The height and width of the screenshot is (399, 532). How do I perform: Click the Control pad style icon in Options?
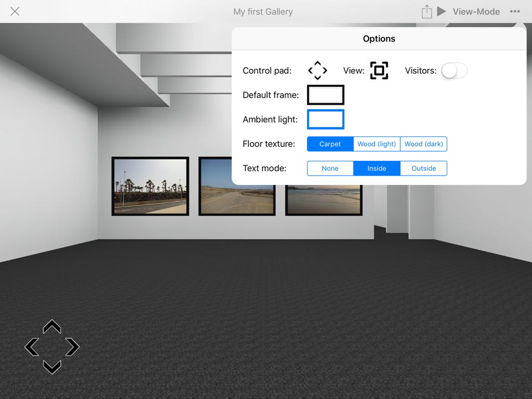tap(318, 70)
